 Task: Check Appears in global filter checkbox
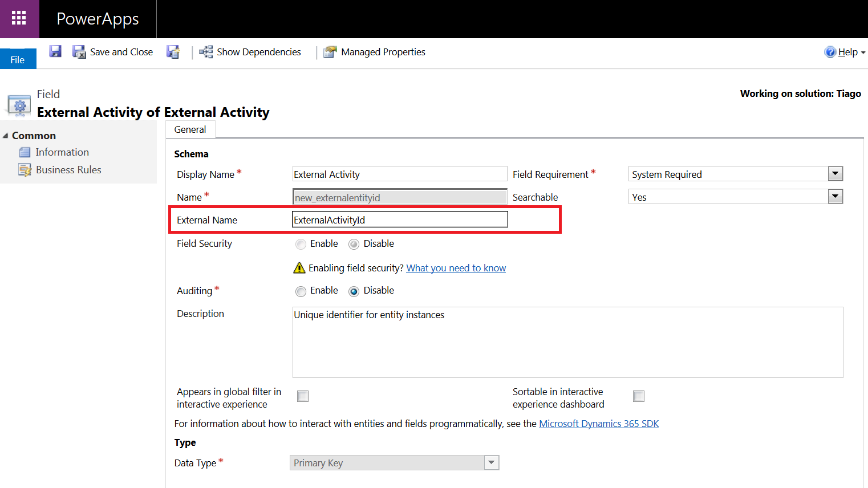point(303,396)
